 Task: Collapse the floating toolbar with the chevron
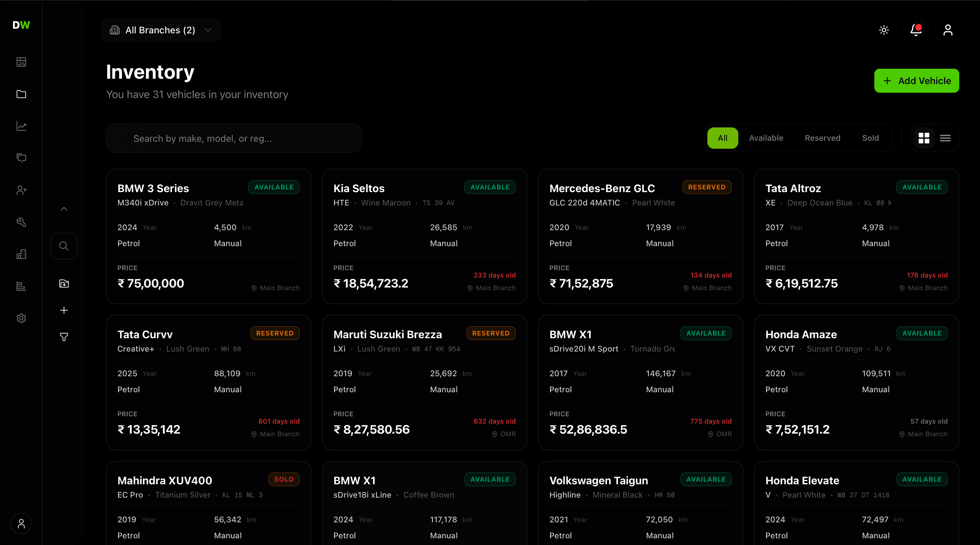64,208
